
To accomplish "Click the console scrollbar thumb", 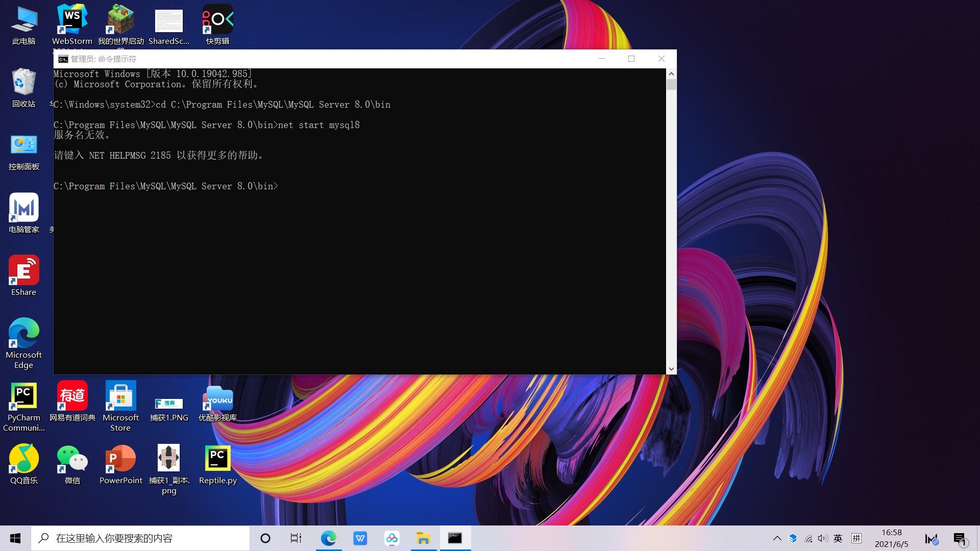I will pos(671,84).
